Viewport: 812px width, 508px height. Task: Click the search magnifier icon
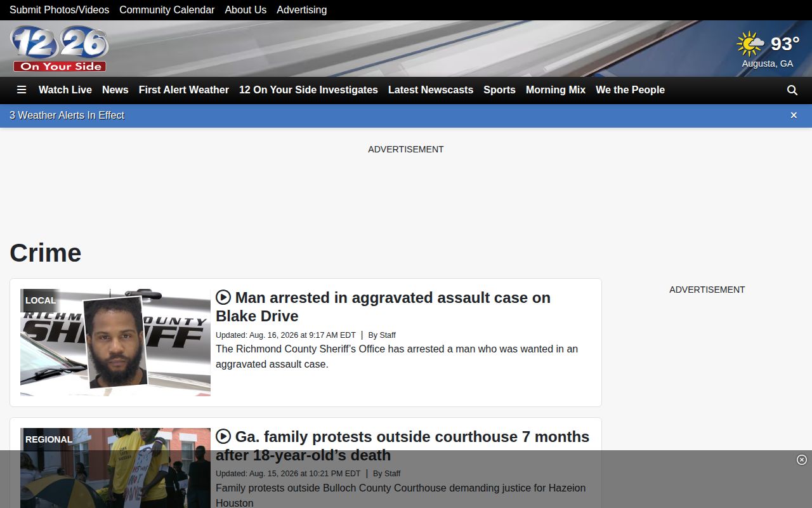pos(792,90)
